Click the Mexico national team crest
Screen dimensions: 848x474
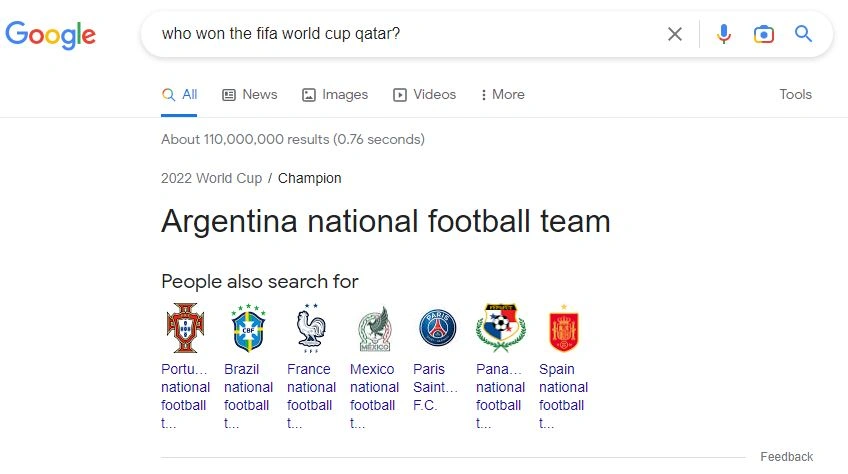point(374,327)
